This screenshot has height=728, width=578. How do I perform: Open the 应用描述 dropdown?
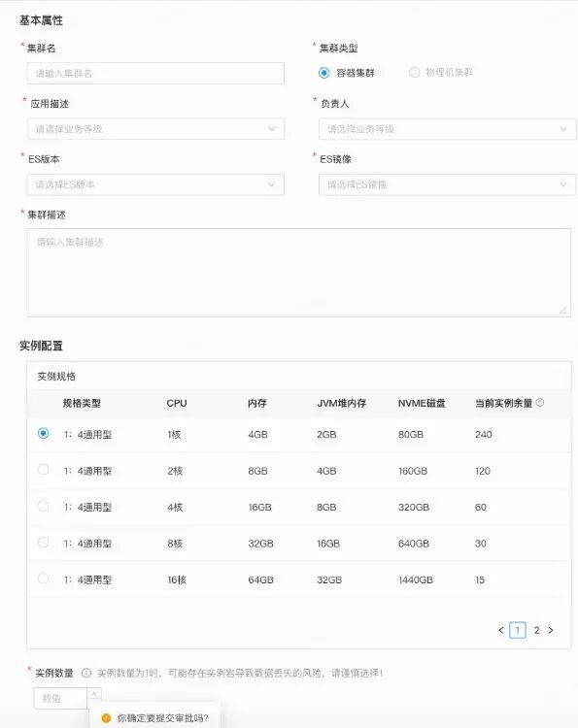click(x=155, y=128)
